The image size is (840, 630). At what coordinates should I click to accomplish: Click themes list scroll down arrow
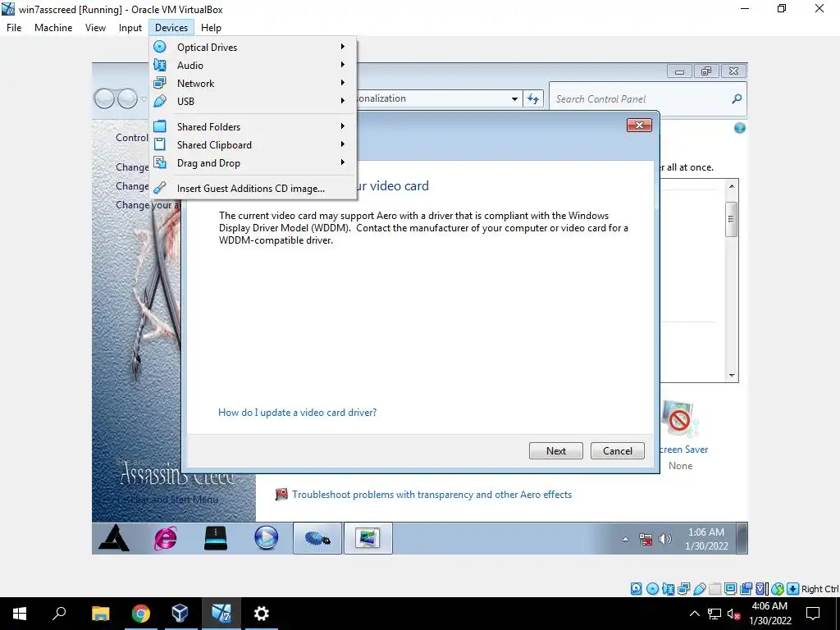[x=731, y=376]
